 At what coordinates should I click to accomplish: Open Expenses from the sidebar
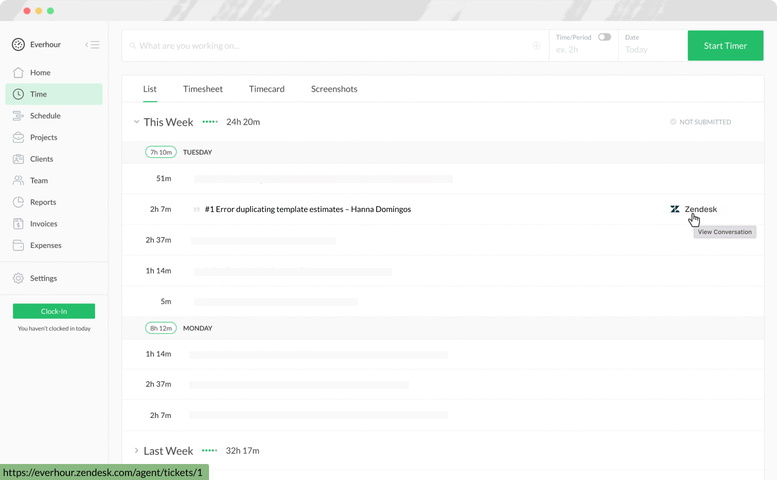tap(54, 245)
